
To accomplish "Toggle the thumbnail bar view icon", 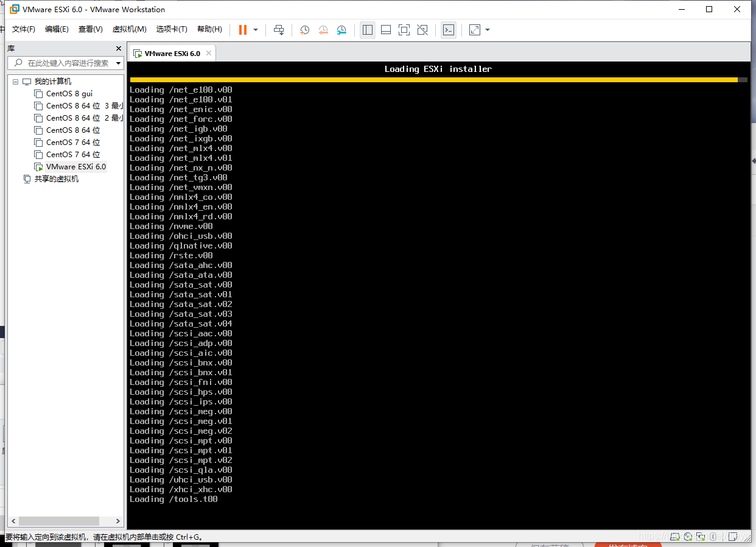I will point(386,30).
